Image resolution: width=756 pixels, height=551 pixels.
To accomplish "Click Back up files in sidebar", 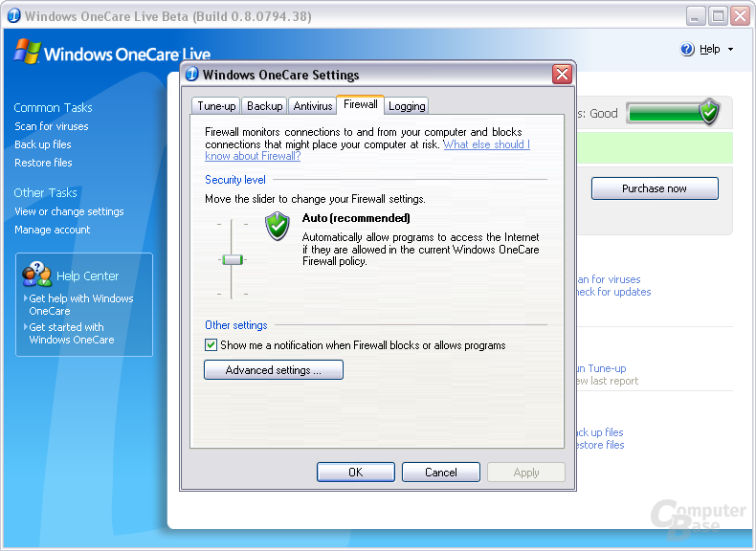I will (x=43, y=144).
